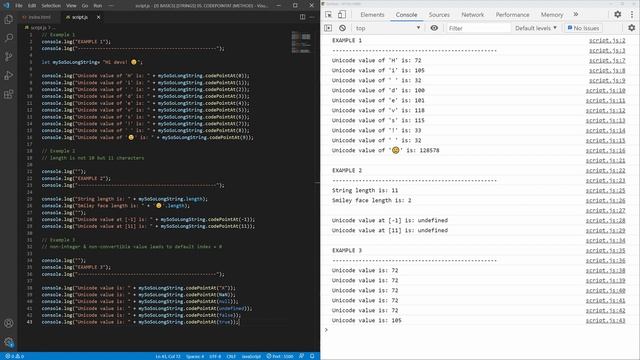Viewport: 640px width, 360px height.
Task: Open the Performance tab
Action: coord(512,15)
